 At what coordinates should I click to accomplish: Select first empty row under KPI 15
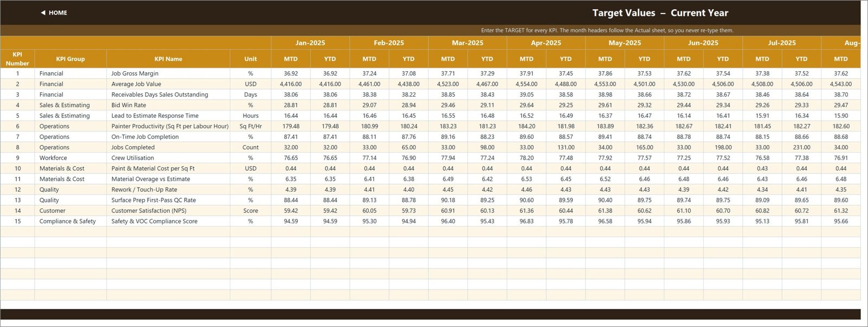click(430, 232)
